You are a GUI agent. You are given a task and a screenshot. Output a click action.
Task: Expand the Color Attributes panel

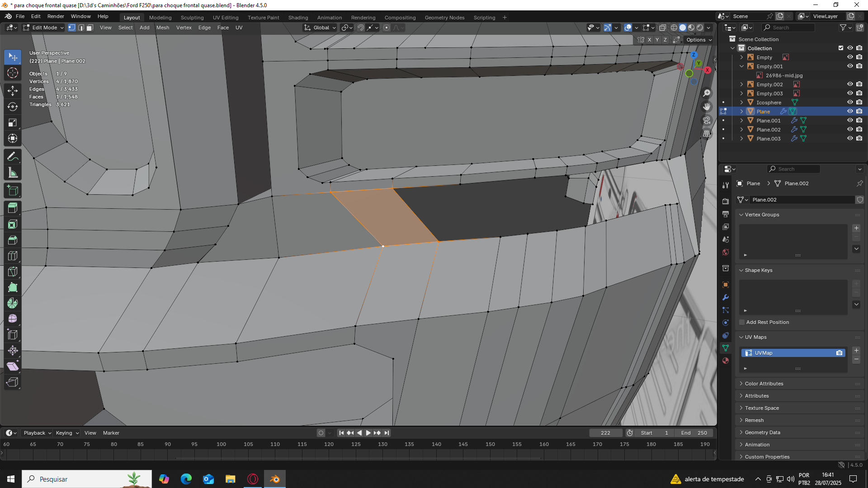(x=764, y=384)
